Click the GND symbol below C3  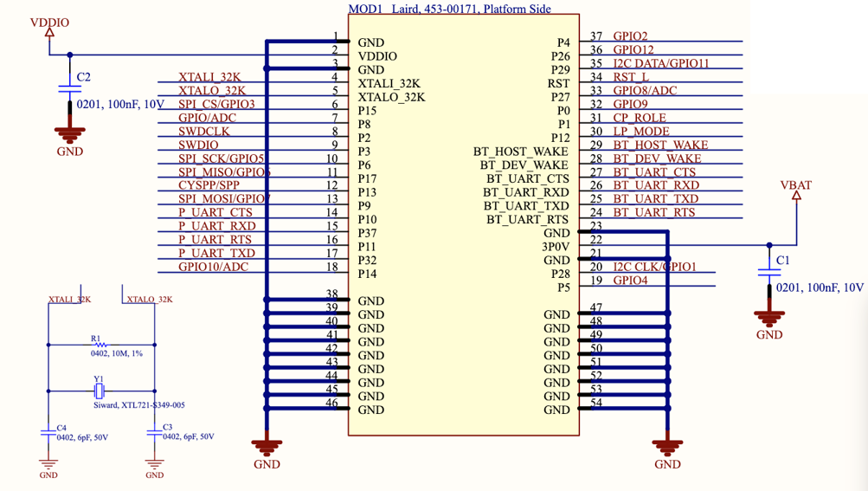tap(154, 465)
